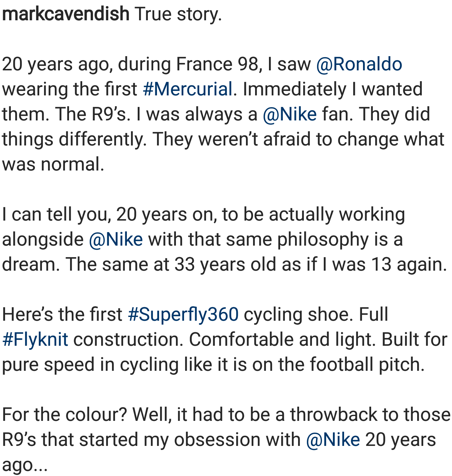This screenshot has height=476, width=452.
Task: Open the @Ronaldo mention link
Action: pyautogui.click(x=359, y=64)
